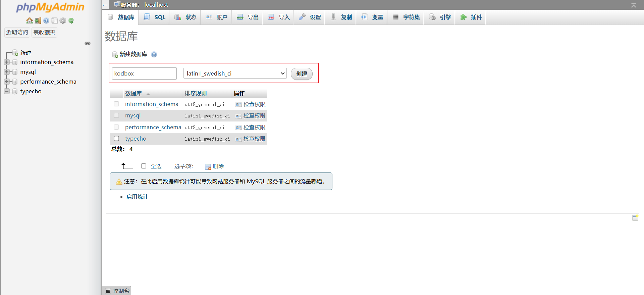Expand the information_schema tree node
The image size is (644, 295).
click(7, 62)
